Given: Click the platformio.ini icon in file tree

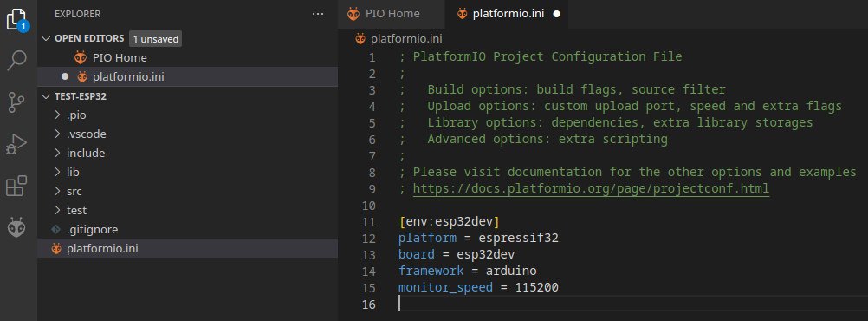Looking at the screenshot, I should coord(56,249).
